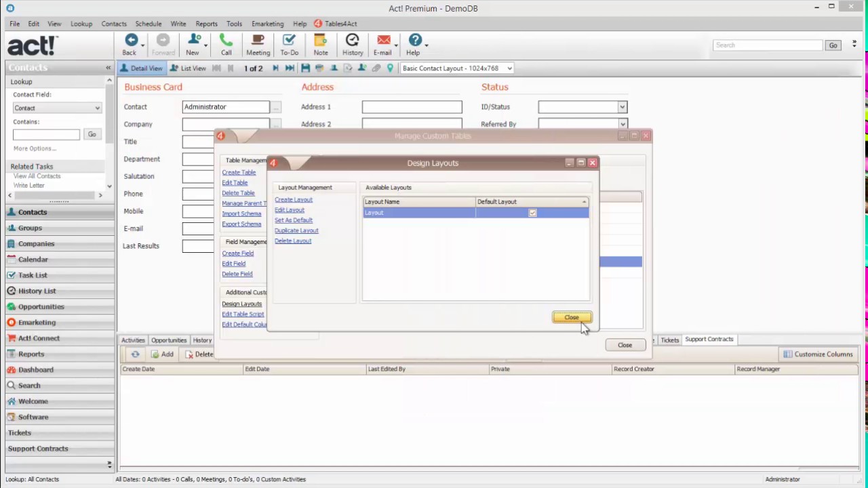Expand the New button dropdown arrow
This screenshot has width=868, height=488.
pyautogui.click(x=205, y=45)
